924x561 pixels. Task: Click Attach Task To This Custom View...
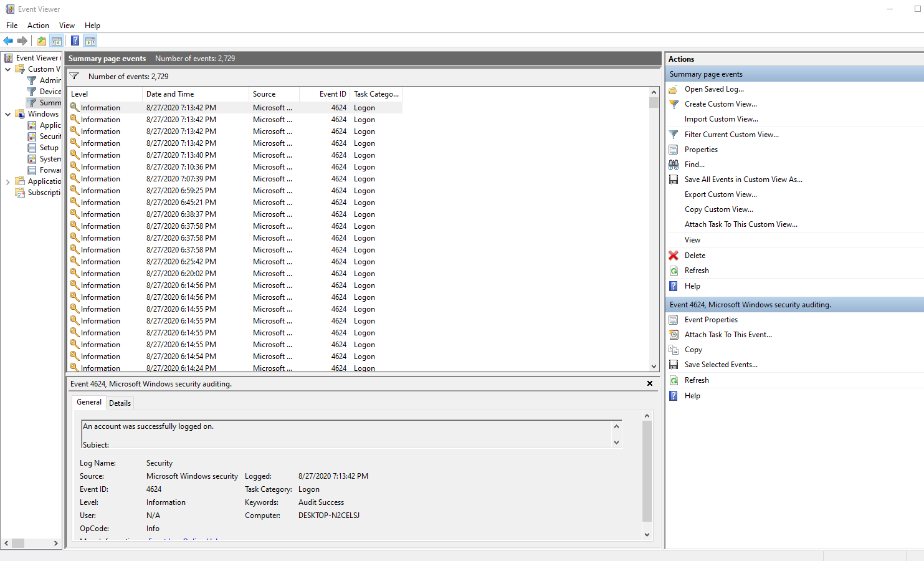coord(741,224)
